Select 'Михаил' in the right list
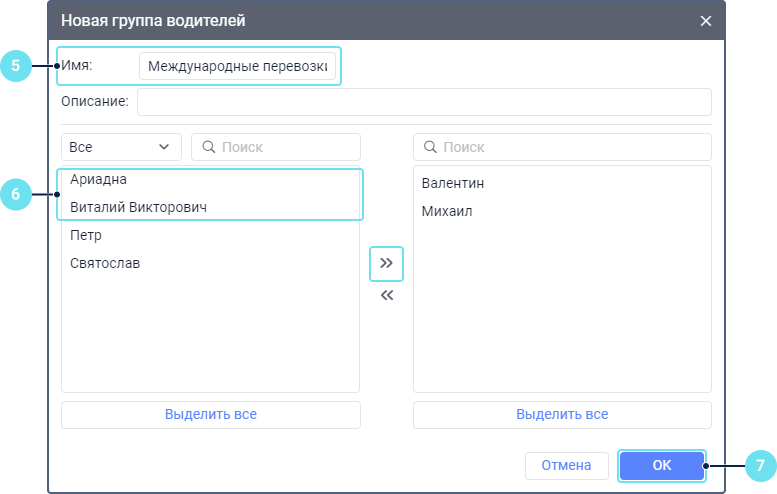This screenshot has height=494, width=777. coord(447,211)
